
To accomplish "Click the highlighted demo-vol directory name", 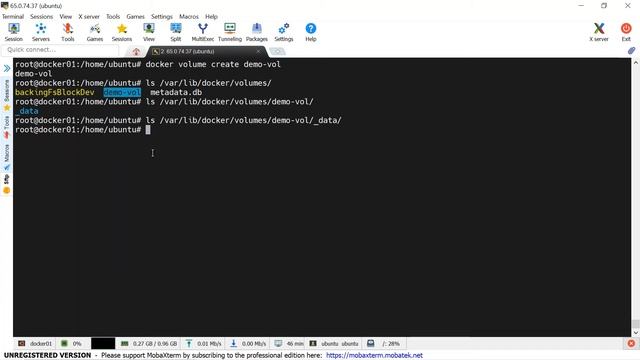I will 122,92.
